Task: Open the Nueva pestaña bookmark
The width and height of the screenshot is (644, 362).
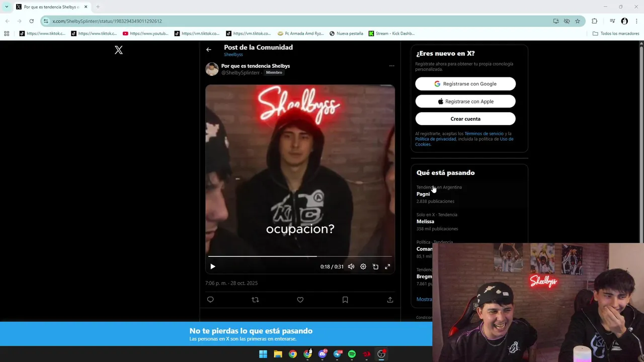Action: (x=346, y=34)
